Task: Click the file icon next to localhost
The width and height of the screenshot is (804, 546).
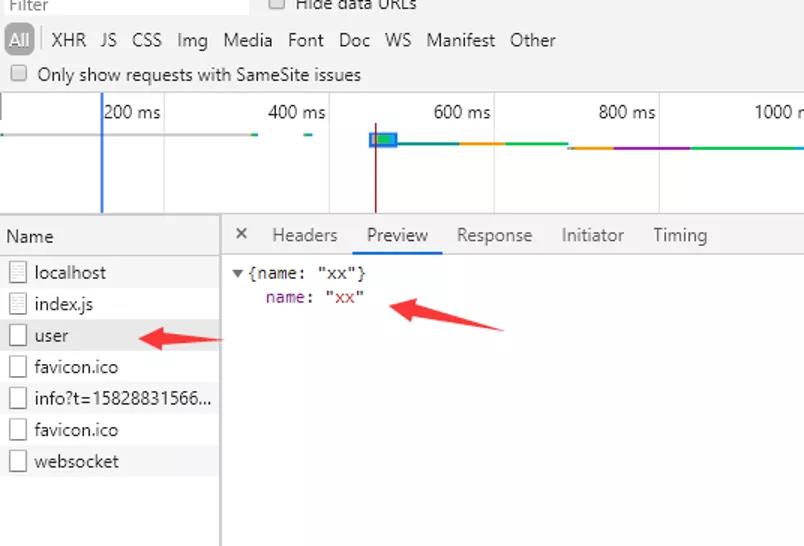Action: click(17, 272)
